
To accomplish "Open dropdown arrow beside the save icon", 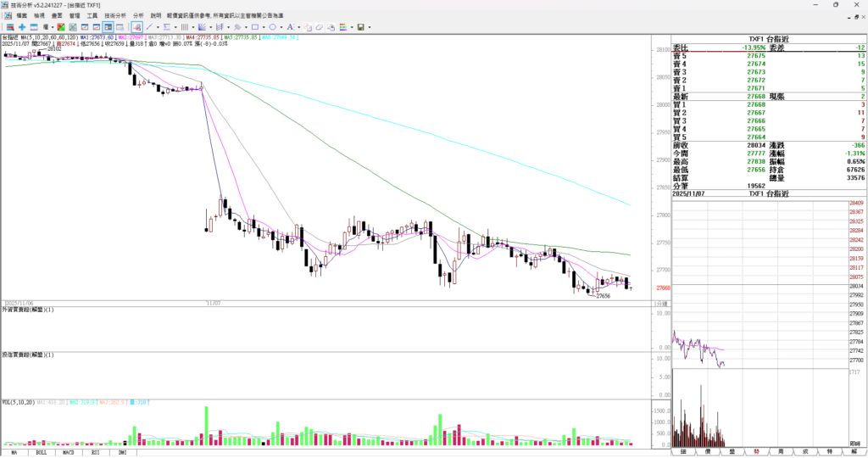I will [x=370, y=27].
